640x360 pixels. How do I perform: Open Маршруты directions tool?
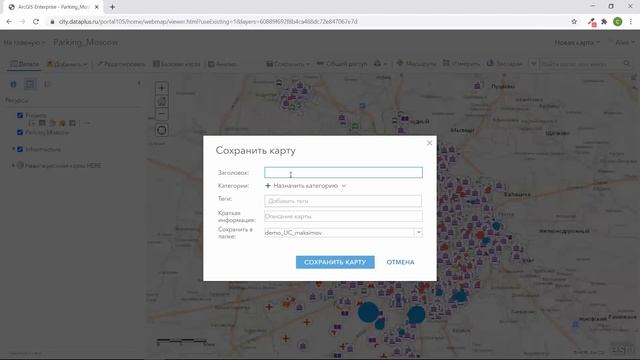[x=416, y=64]
